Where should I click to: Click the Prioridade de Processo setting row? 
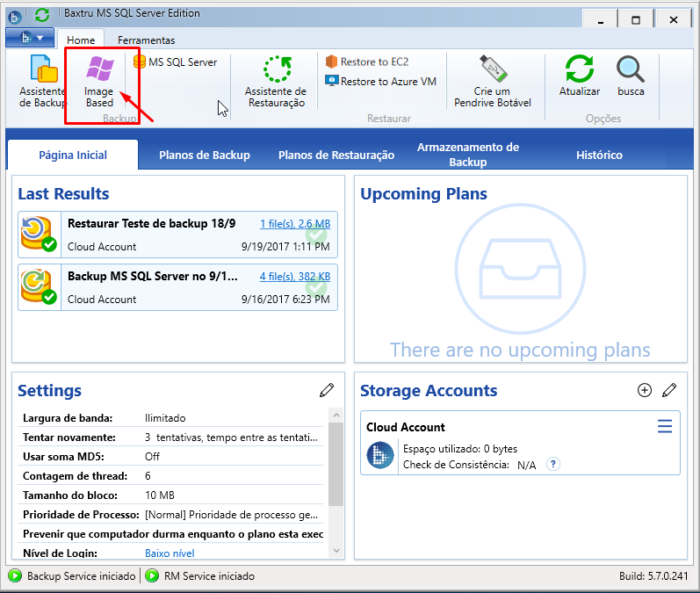coord(170,515)
